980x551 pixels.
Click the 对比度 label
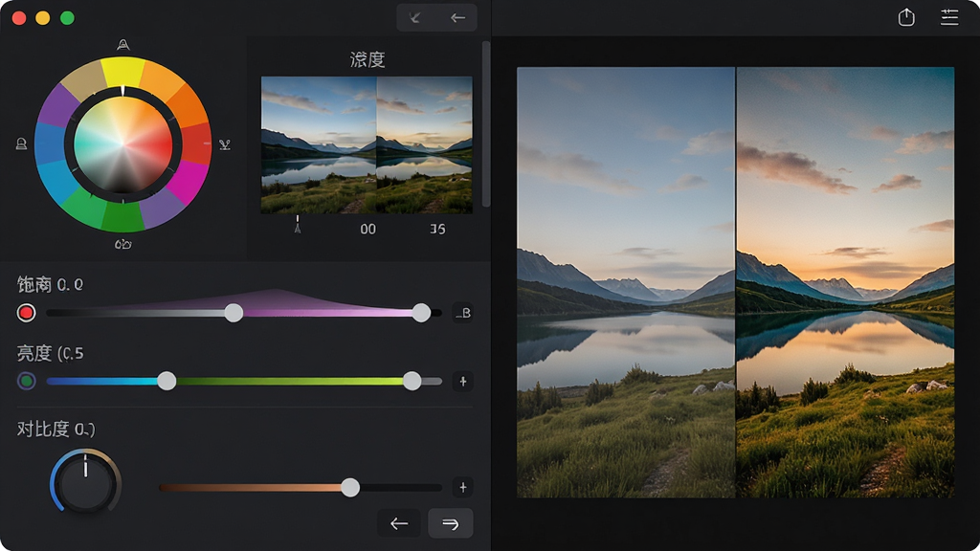[x=42, y=430]
